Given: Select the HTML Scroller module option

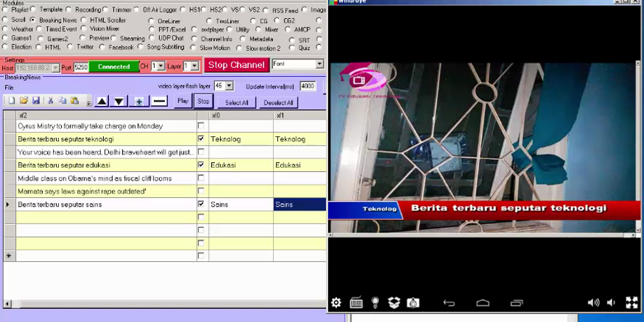Looking at the screenshot, I should (x=84, y=20).
